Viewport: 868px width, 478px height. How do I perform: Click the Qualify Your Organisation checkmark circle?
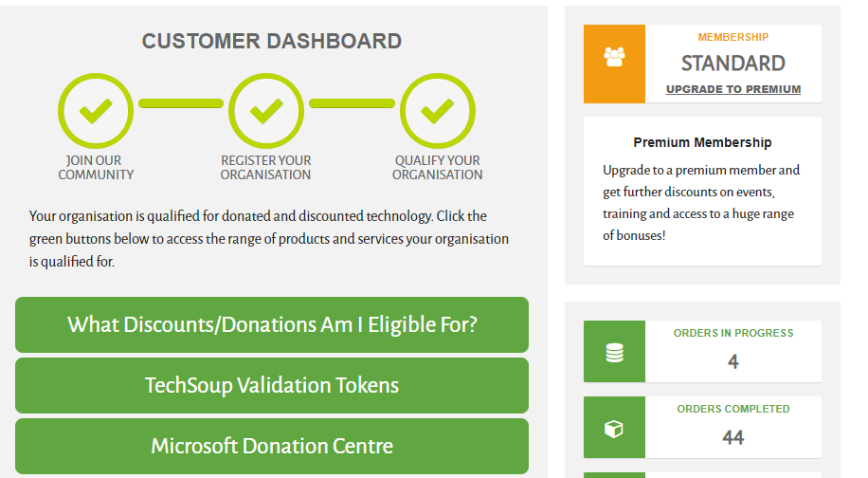tap(438, 111)
